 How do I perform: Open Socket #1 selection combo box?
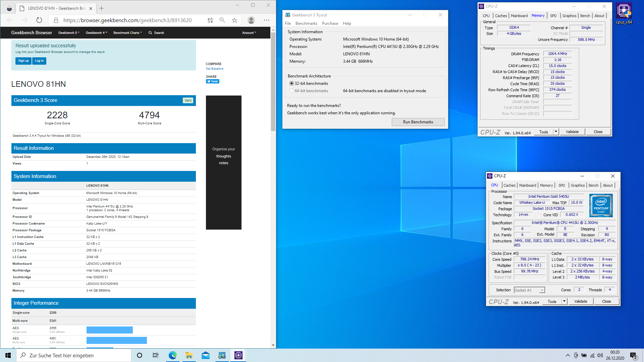tap(530, 290)
